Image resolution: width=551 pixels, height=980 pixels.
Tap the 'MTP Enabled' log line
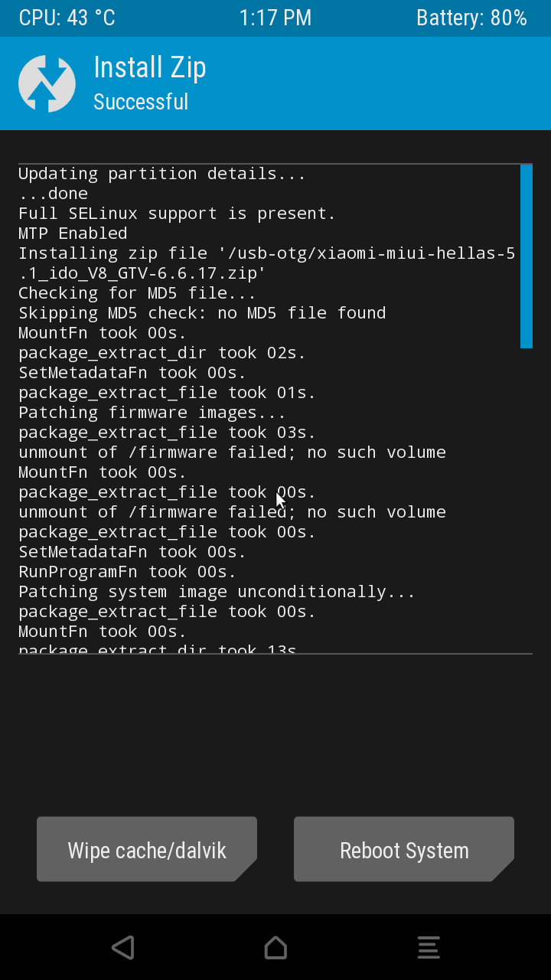(73, 234)
